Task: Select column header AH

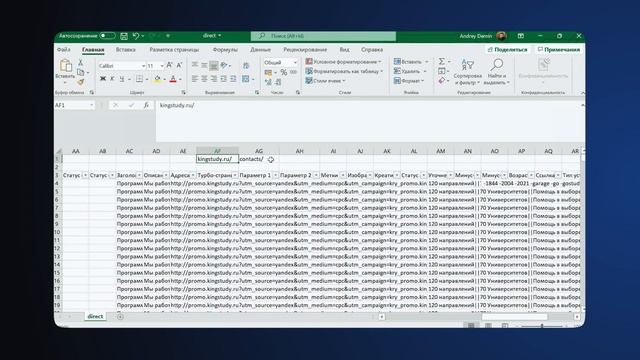Action: click(300, 151)
